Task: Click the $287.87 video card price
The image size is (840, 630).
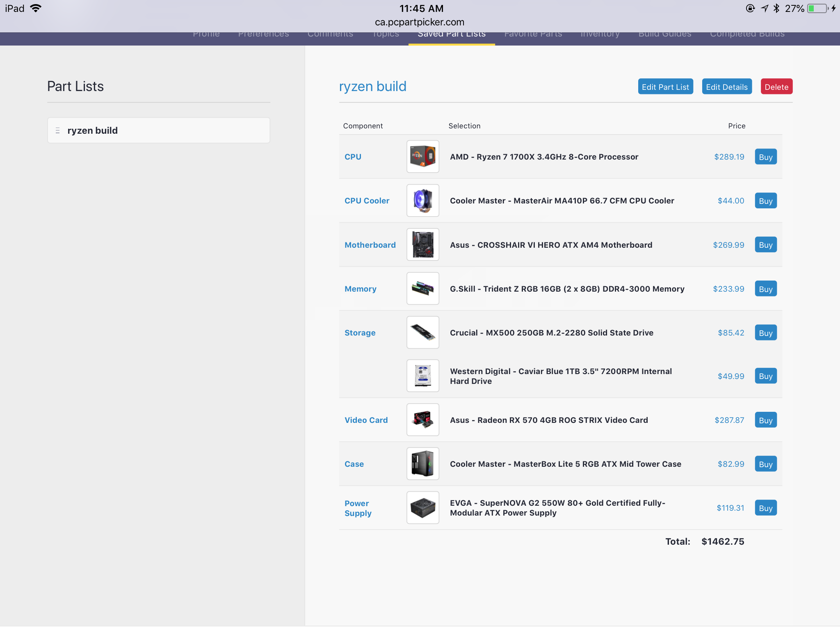Action: (x=729, y=420)
